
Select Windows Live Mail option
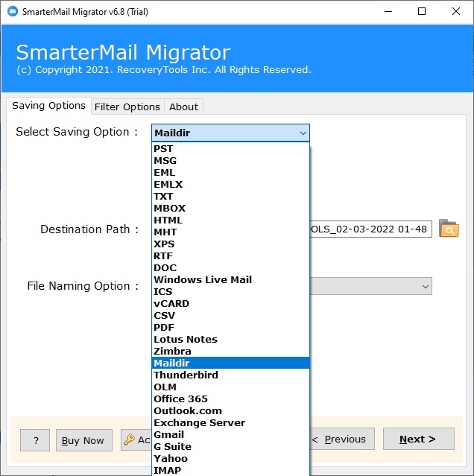point(230,279)
